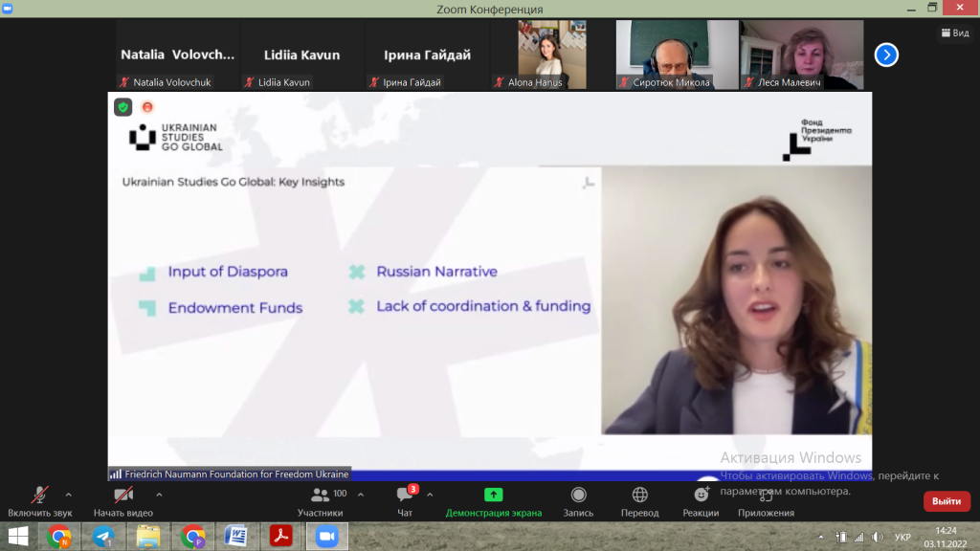This screenshot has height=551, width=980.
Task: Click the red recording indicator icon
Action: (147, 107)
